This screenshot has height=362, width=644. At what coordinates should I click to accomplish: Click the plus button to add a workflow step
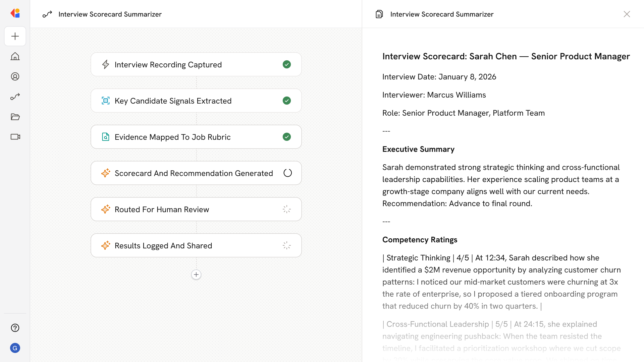coord(196,275)
